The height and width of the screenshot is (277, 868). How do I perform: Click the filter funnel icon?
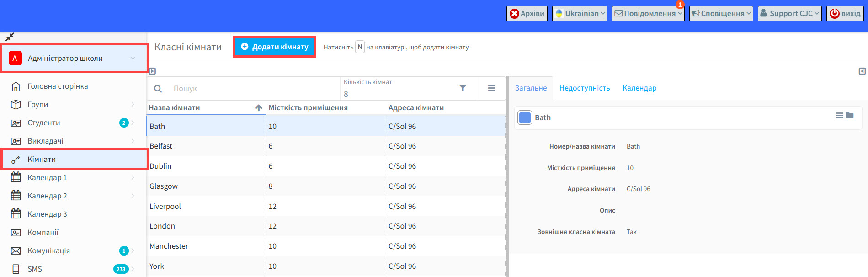pyautogui.click(x=463, y=88)
